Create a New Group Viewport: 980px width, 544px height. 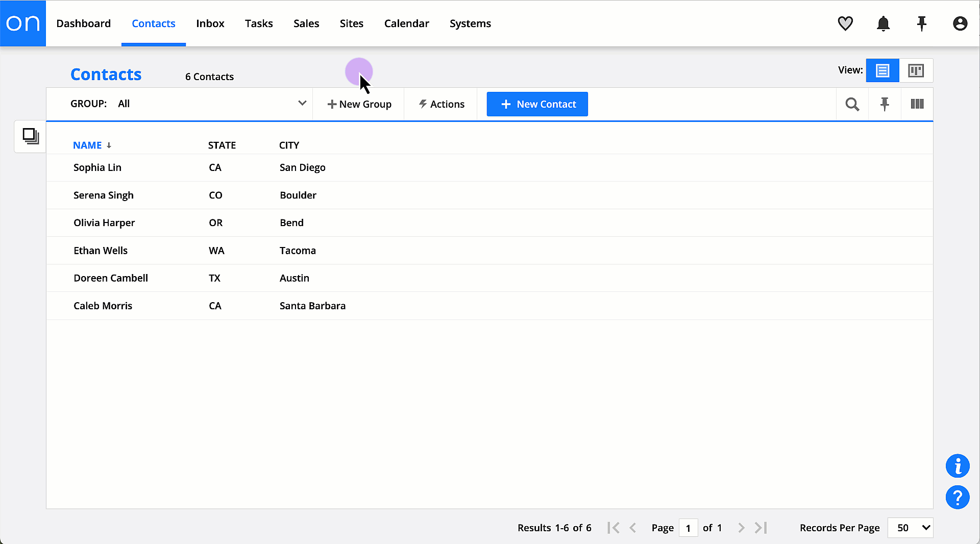(359, 104)
